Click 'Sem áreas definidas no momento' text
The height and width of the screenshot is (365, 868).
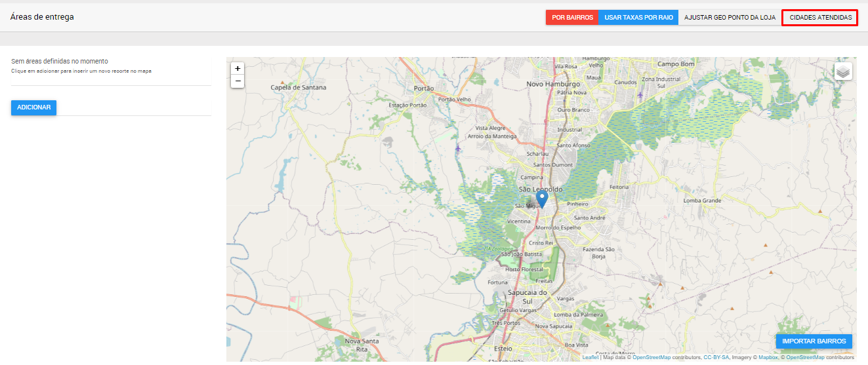pos(60,61)
